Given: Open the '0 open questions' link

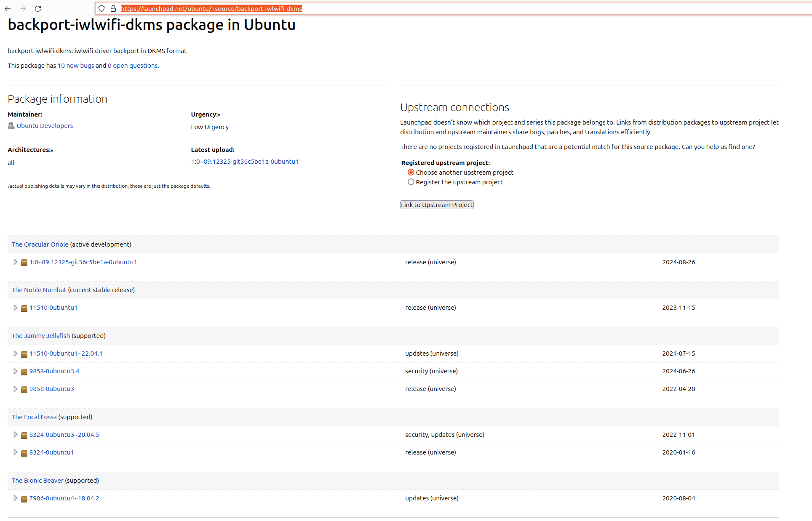Looking at the screenshot, I should (133, 66).
